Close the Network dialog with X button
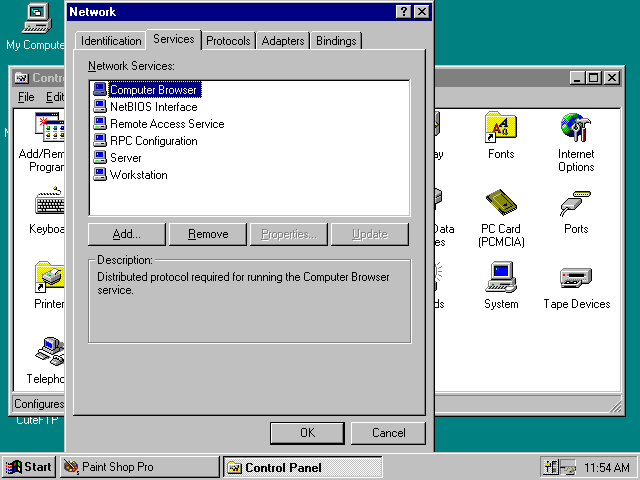This screenshot has height=480, width=640. [x=422, y=12]
